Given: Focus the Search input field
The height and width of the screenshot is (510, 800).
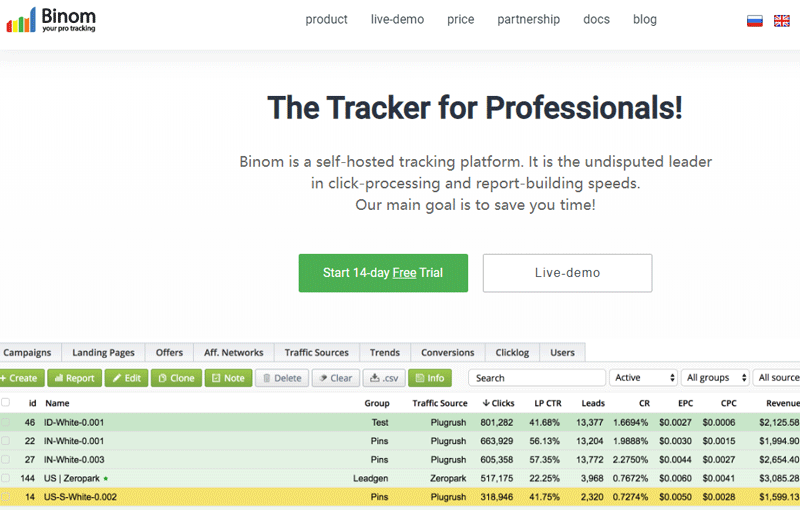Looking at the screenshot, I should 538,378.
